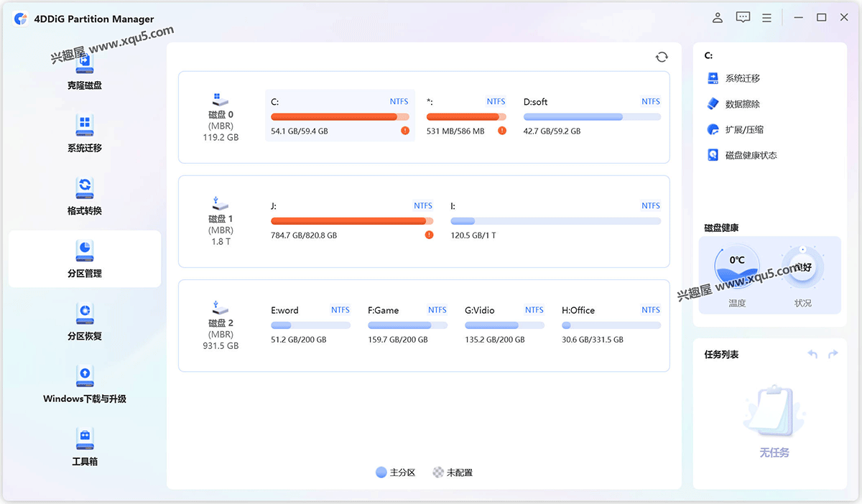Open the hamburger menu in title bar
This screenshot has width=862, height=504.
[767, 17]
